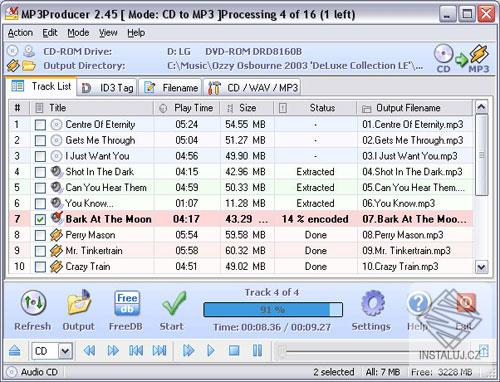
Task: Sort by the # column header
Action: pos(19,108)
